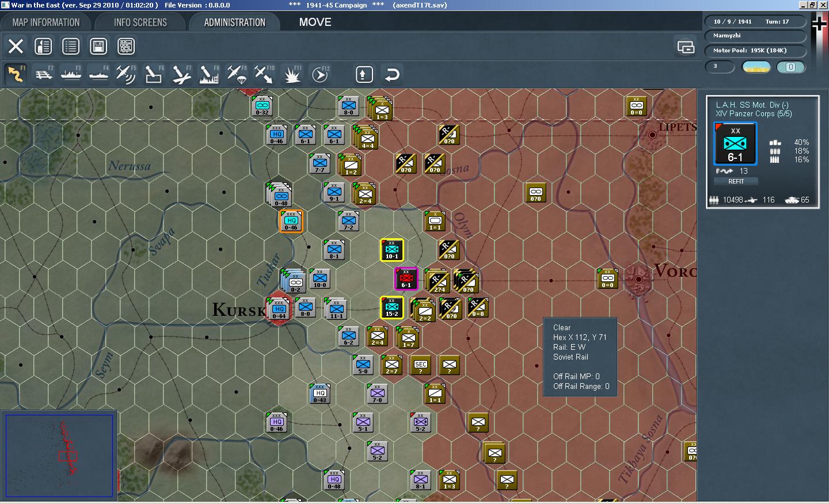Viewport: 829px width, 504px height.
Task: Click the REFIT button on unit panel
Action: click(x=736, y=181)
